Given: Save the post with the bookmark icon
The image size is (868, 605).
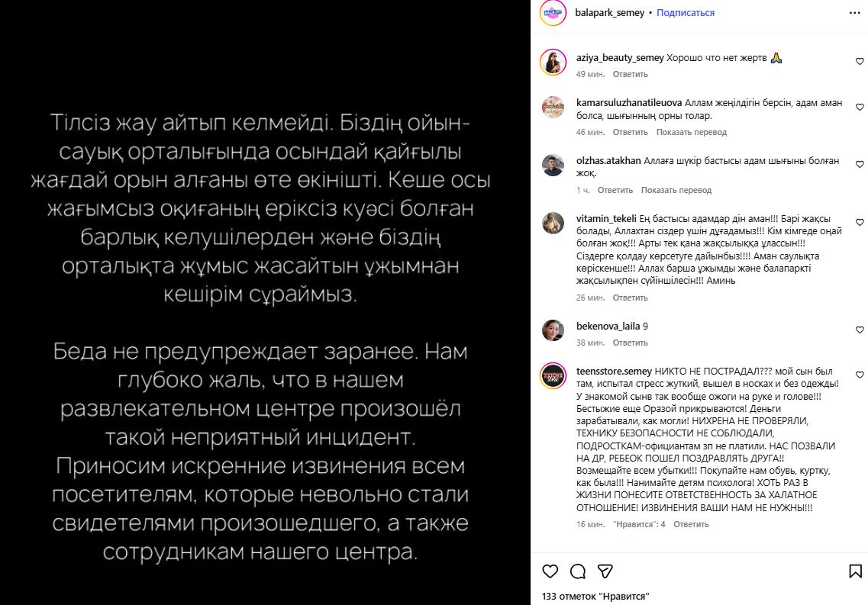Looking at the screenshot, I should coord(855,571).
